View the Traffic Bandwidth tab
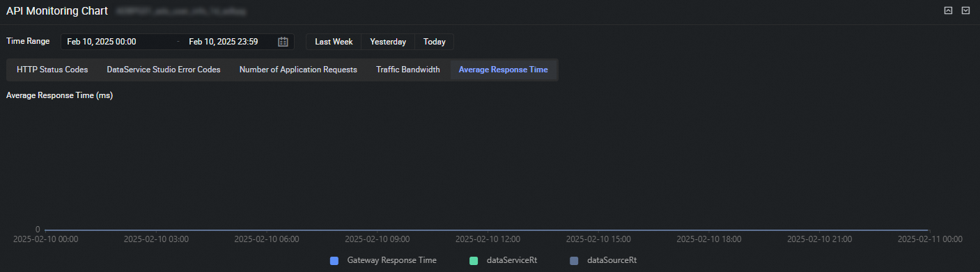 pos(408,70)
